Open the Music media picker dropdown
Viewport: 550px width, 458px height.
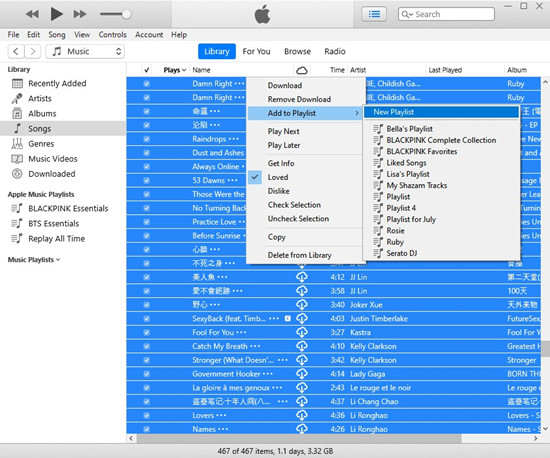85,52
